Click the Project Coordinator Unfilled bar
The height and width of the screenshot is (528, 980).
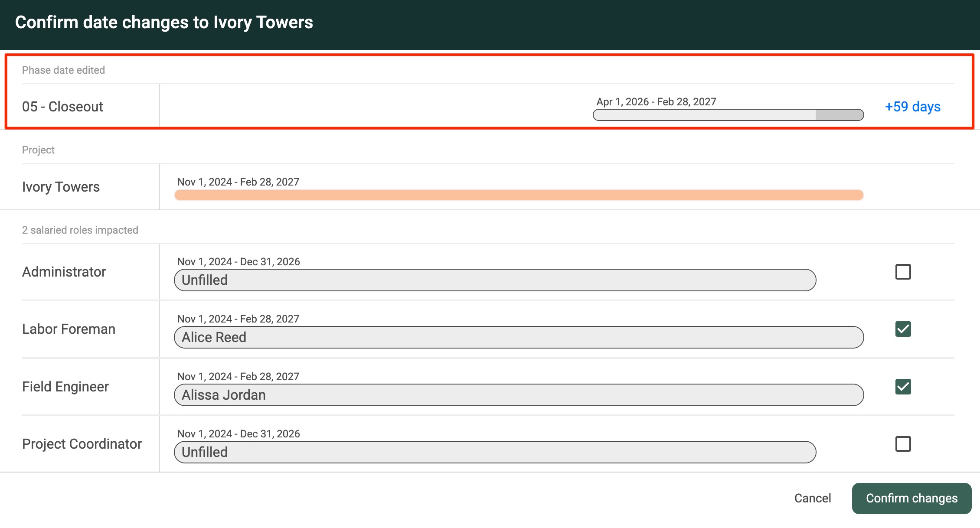point(495,452)
